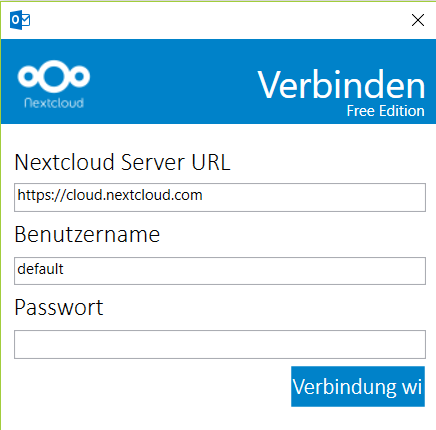Image resolution: width=436 pixels, height=430 pixels.
Task: Click the Passwort label
Action: click(x=59, y=307)
